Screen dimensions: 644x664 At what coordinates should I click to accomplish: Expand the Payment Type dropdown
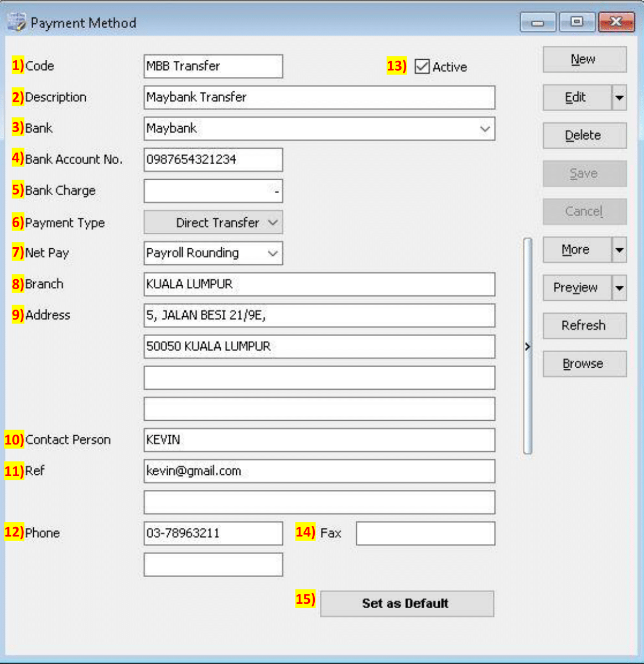pos(272,223)
